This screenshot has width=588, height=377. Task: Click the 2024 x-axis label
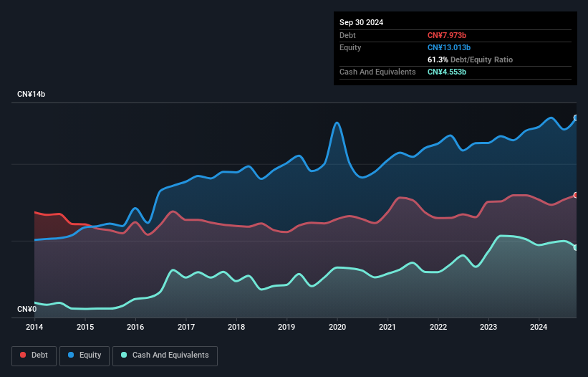point(539,327)
